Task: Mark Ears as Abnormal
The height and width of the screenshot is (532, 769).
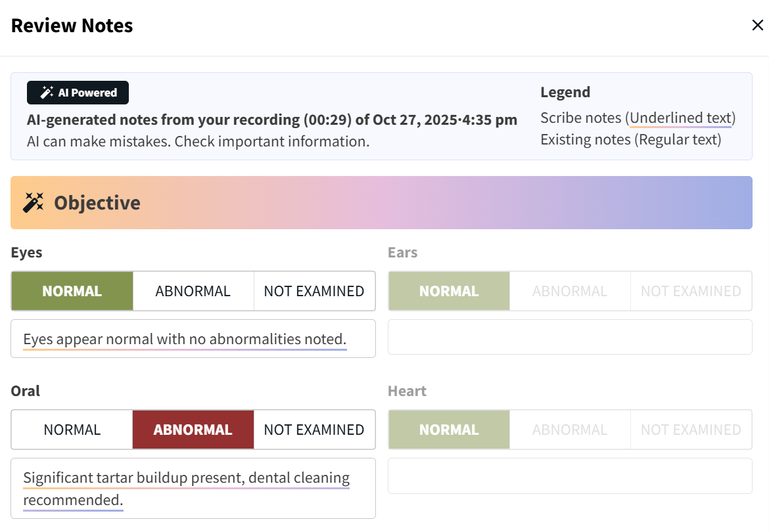Action: click(x=570, y=291)
